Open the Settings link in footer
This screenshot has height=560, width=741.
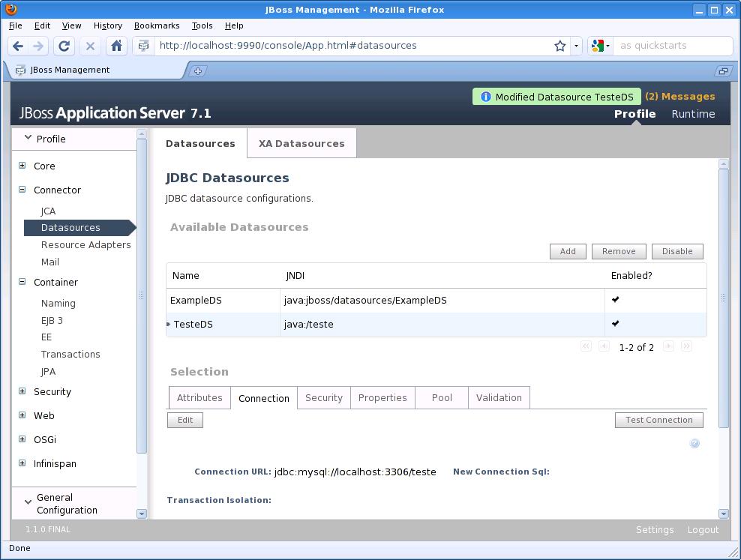[655, 530]
